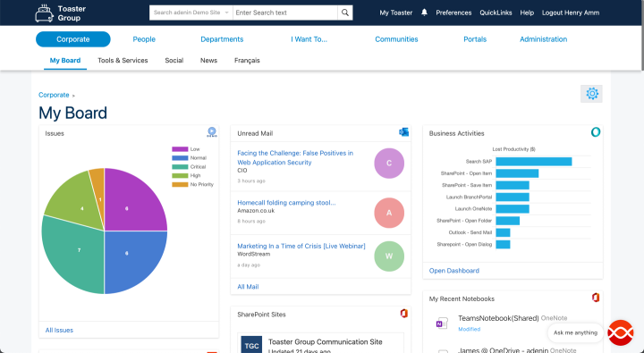Expand the Departments navigation menu
This screenshot has width=644, height=353.
click(222, 39)
